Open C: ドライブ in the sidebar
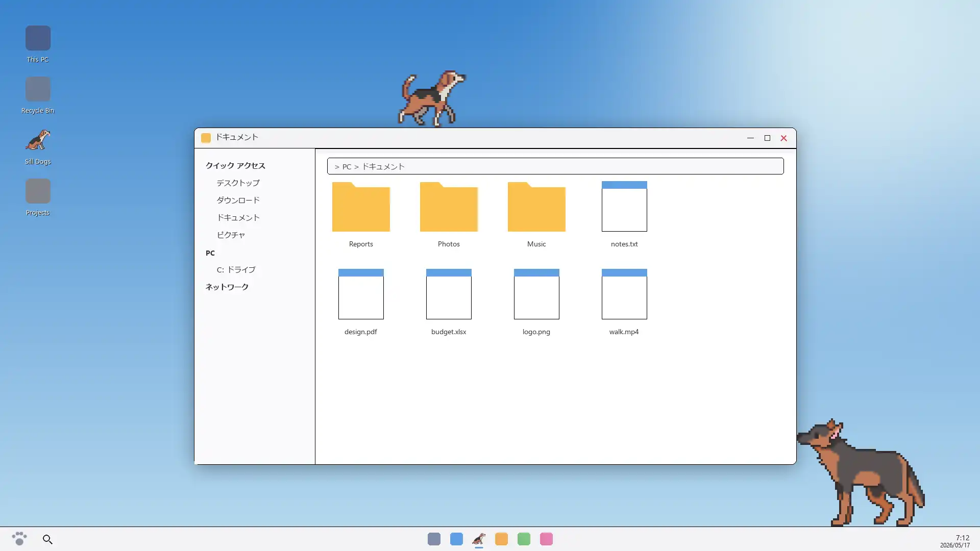 [236, 269]
